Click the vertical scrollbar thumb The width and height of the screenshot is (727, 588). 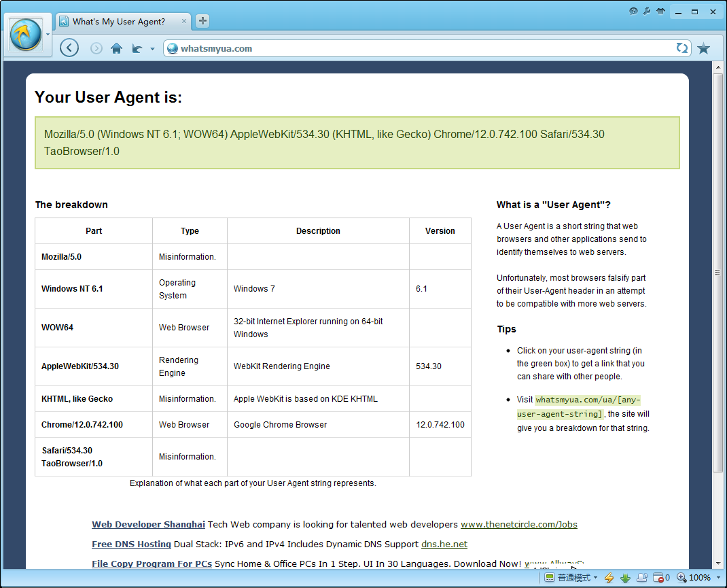click(717, 273)
